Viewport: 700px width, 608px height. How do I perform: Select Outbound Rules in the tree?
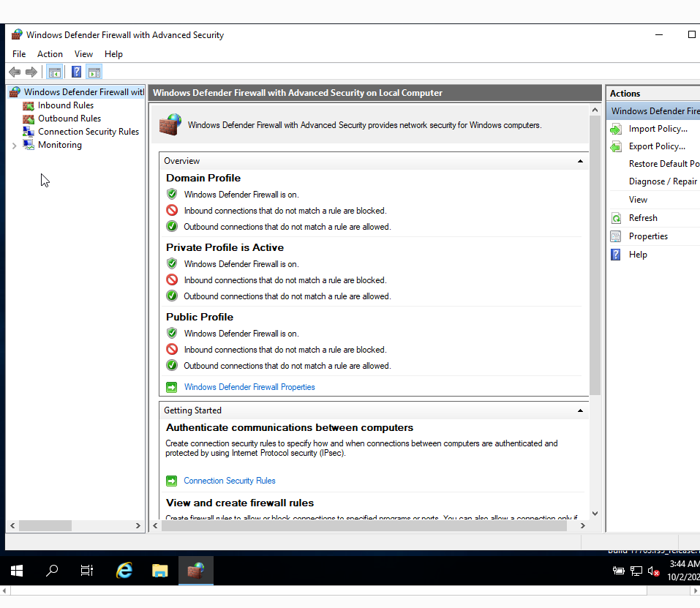click(69, 119)
